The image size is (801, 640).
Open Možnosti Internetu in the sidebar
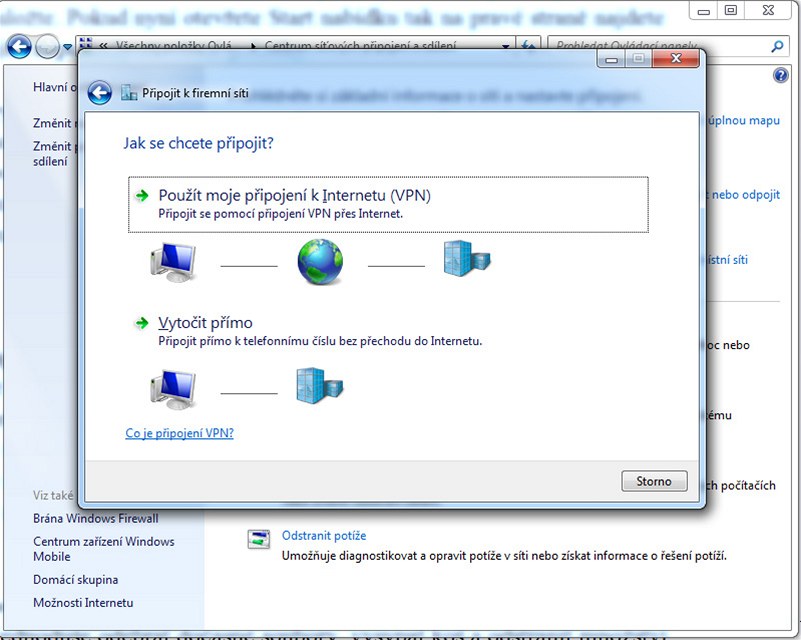(x=83, y=603)
